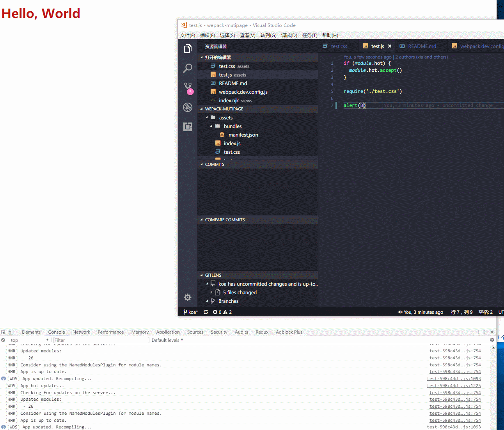Viewport: 504px width, 430px height.
Task: Switch to the webpack.dev.config editor tab
Action: (x=477, y=46)
